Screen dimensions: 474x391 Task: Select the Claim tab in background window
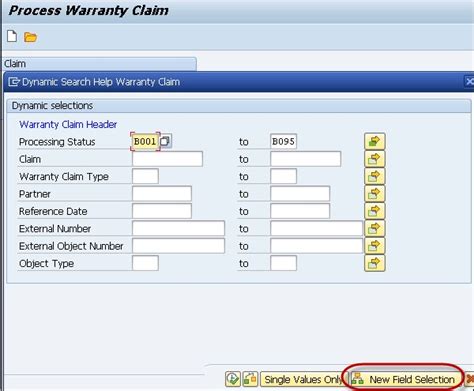coord(100,64)
